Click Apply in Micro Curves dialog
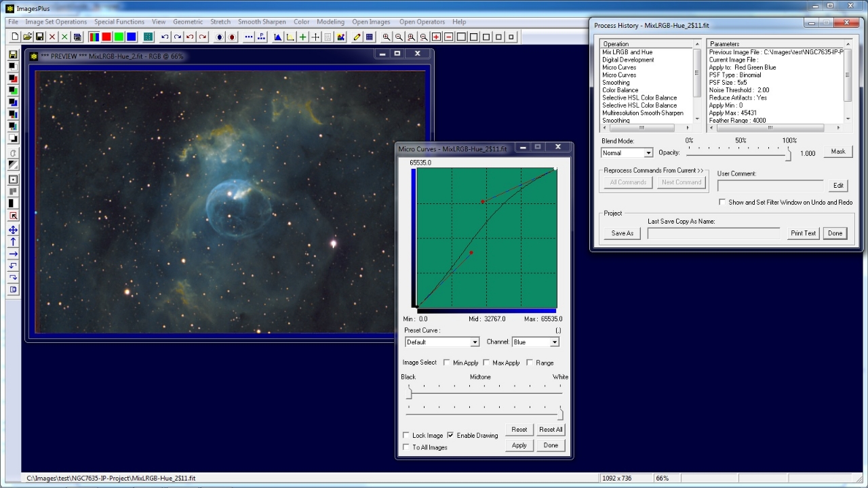868x488 pixels. coord(519,445)
